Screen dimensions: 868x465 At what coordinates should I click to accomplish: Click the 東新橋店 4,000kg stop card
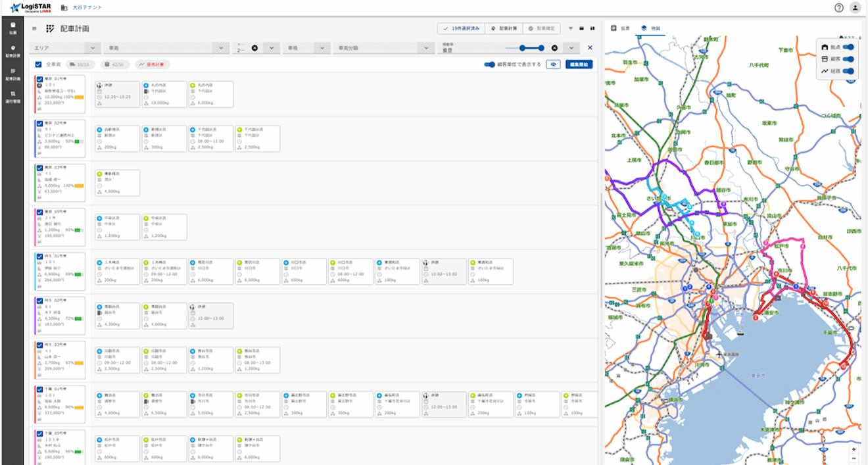click(x=118, y=183)
